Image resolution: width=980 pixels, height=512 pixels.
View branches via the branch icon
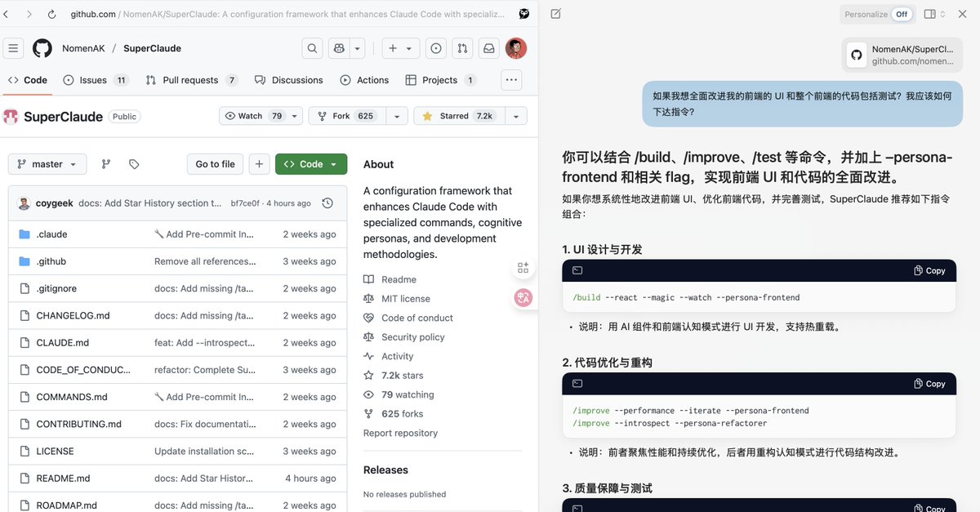[x=106, y=164]
